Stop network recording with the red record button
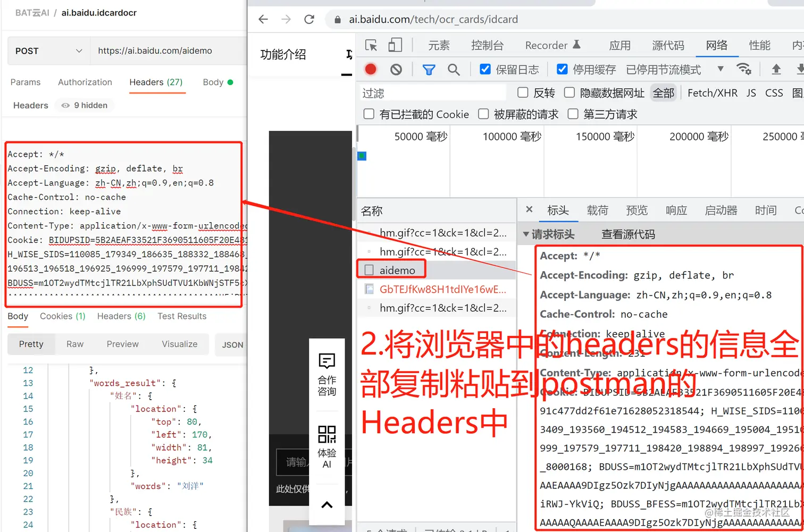804x532 pixels. coord(371,69)
